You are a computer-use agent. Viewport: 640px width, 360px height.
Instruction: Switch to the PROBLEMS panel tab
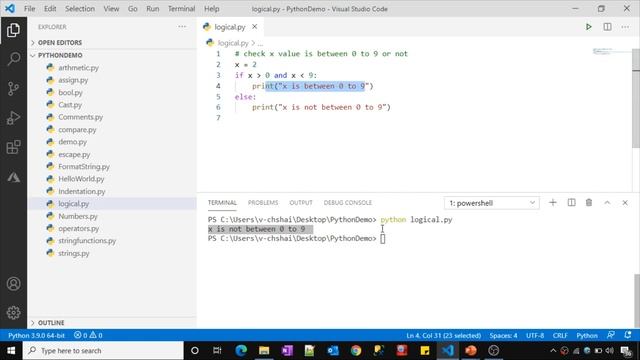(263, 202)
